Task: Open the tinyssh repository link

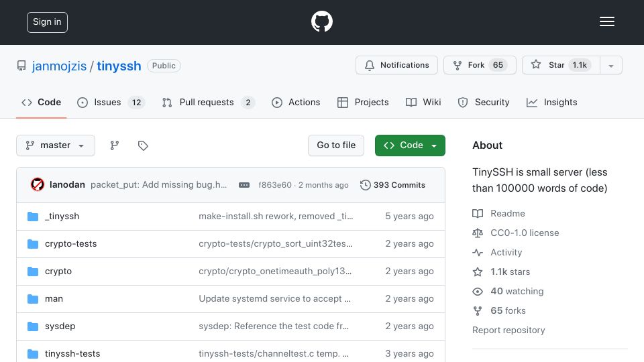Action: 119,66
